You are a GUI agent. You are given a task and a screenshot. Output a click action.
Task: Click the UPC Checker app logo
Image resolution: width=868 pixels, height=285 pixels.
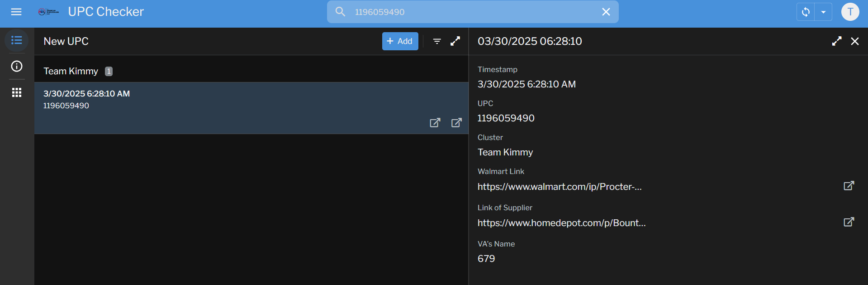click(x=48, y=12)
